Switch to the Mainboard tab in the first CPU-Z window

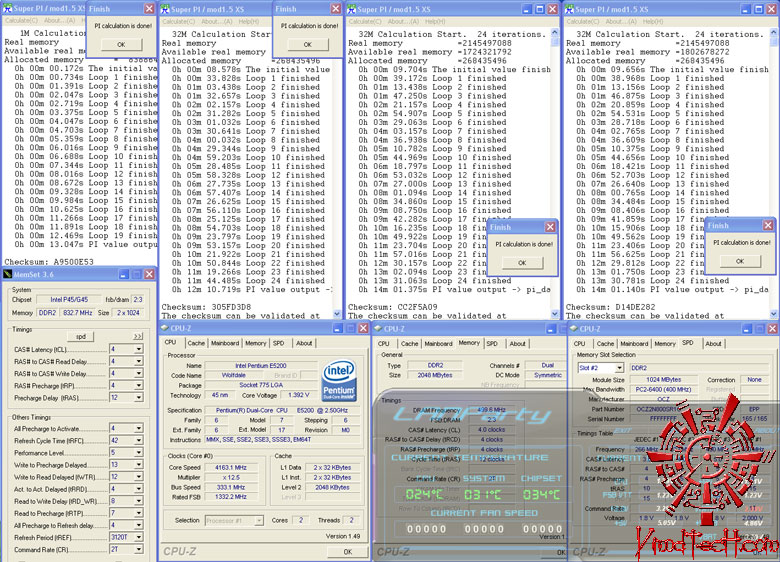(225, 343)
